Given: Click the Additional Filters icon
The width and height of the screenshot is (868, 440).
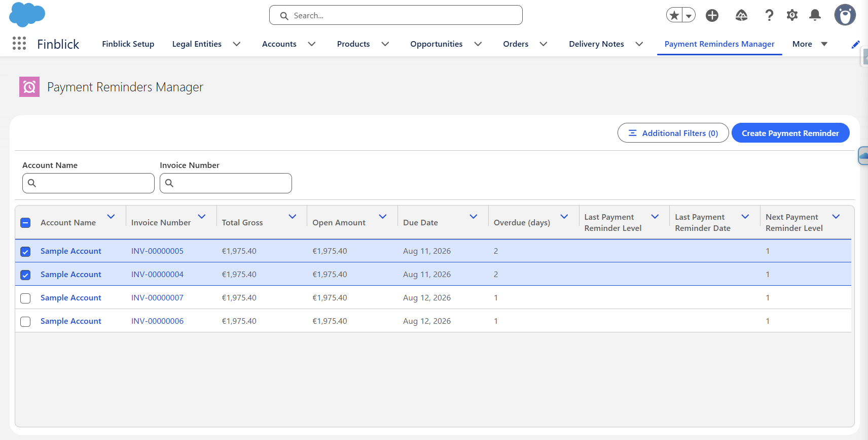Looking at the screenshot, I should (x=633, y=133).
